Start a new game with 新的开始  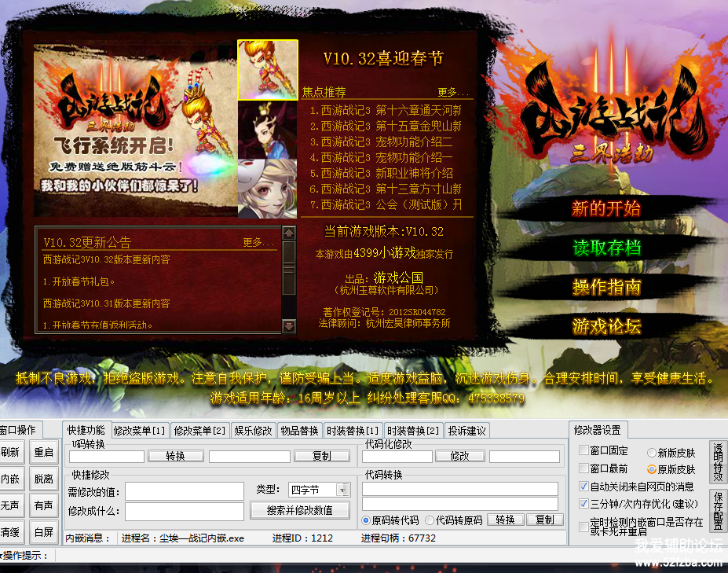pyautogui.click(x=606, y=208)
